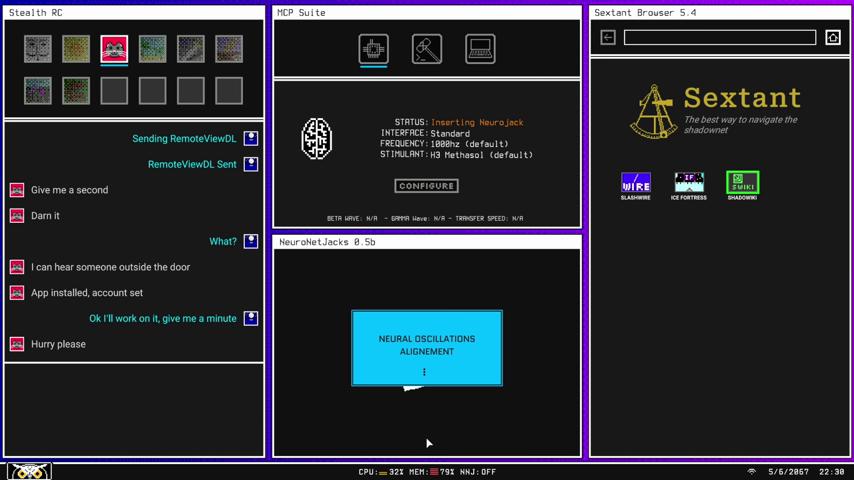The width and height of the screenshot is (854, 480).
Task: Select the red cat contact avatar
Action: [x=114, y=49]
